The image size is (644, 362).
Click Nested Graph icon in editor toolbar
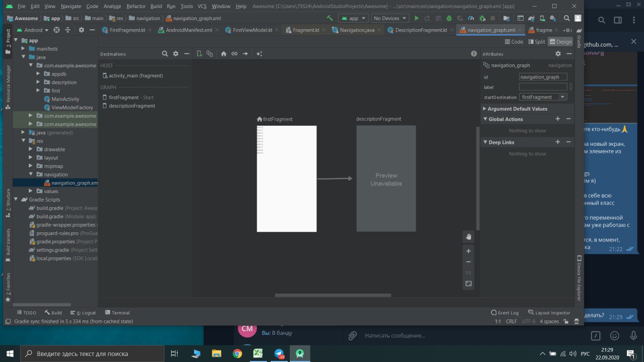[x=210, y=54]
